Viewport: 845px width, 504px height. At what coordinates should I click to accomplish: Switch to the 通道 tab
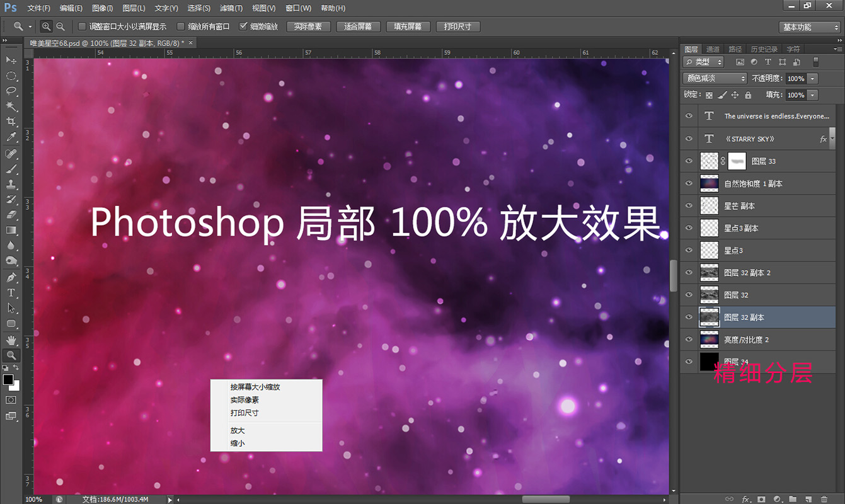tap(713, 49)
